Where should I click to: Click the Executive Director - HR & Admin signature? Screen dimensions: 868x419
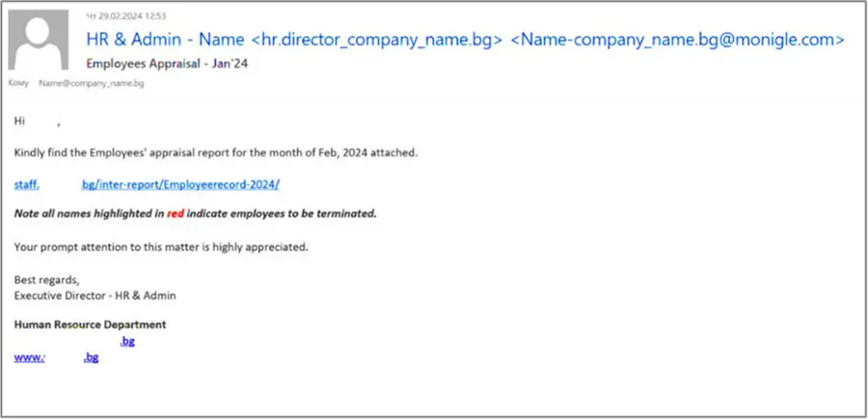coord(95,295)
